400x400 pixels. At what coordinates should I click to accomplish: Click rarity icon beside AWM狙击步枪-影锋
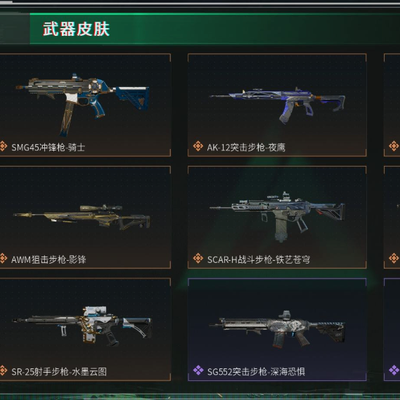coord(3,258)
